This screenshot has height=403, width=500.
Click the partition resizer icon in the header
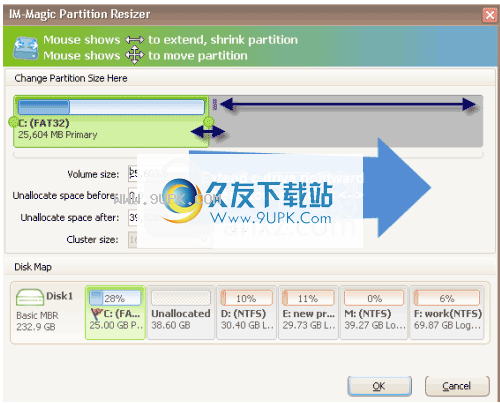(x=25, y=49)
